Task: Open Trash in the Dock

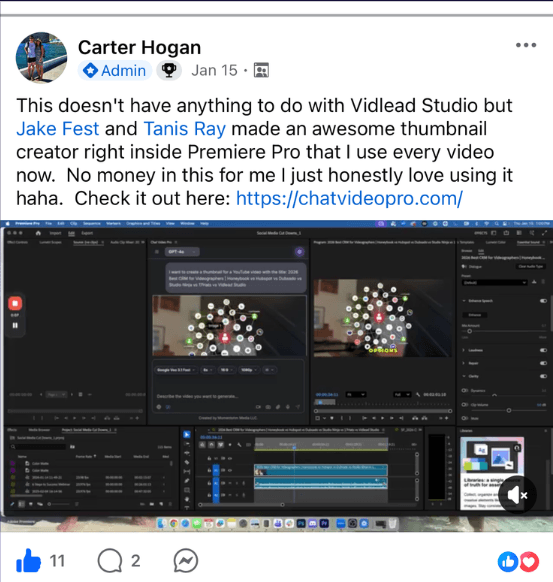Action: click(393, 524)
